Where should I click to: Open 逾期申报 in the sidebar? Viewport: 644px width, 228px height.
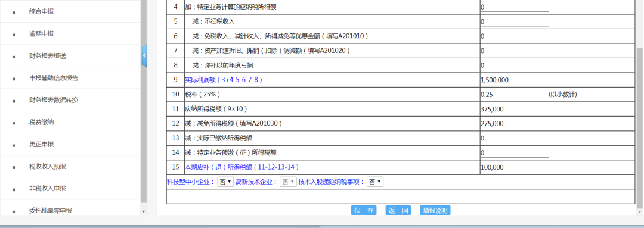pyautogui.click(x=42, y=33)
